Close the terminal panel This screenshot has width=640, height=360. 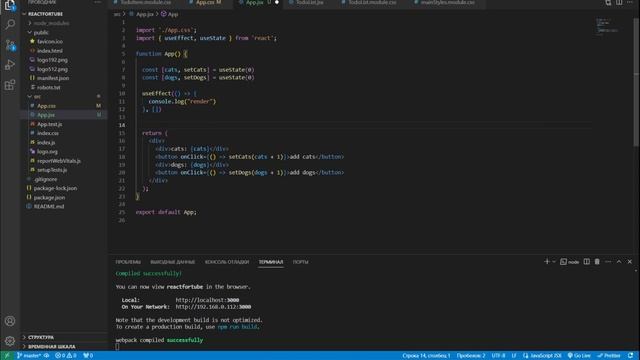(629, 262)
